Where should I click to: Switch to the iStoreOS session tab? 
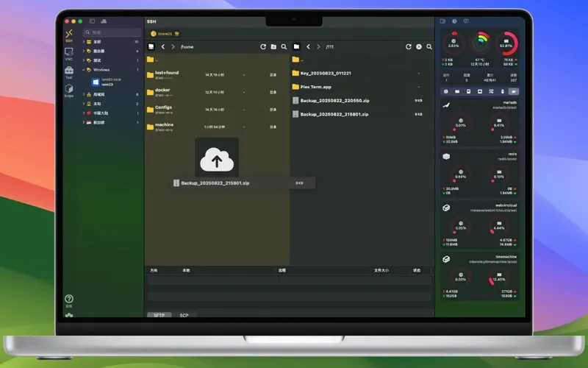(x=165, y=34)
